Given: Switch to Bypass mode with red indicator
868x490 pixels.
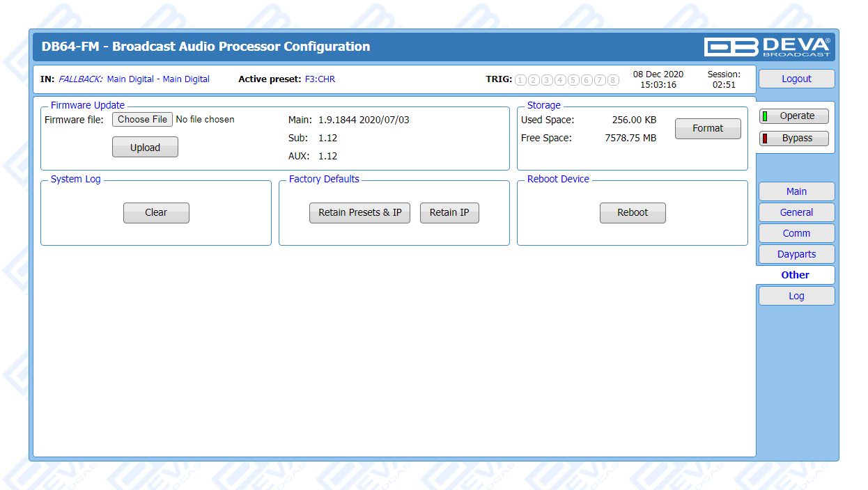Looking at the screenshot, I should [x=793, y=139].
